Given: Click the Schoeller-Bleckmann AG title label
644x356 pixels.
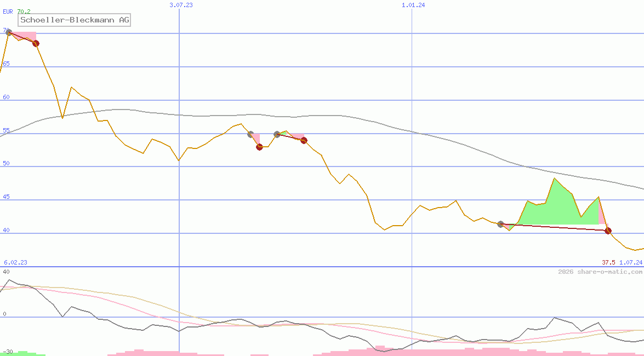Looking at the screenshot, I should 75,20.
